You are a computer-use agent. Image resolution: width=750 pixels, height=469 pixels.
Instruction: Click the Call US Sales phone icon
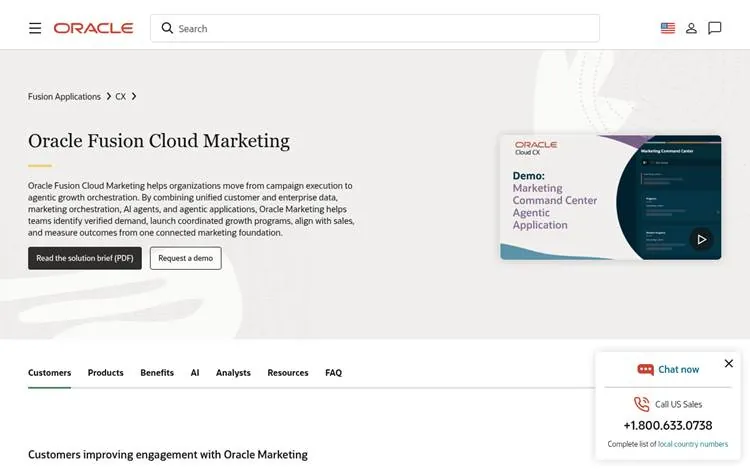641,404
